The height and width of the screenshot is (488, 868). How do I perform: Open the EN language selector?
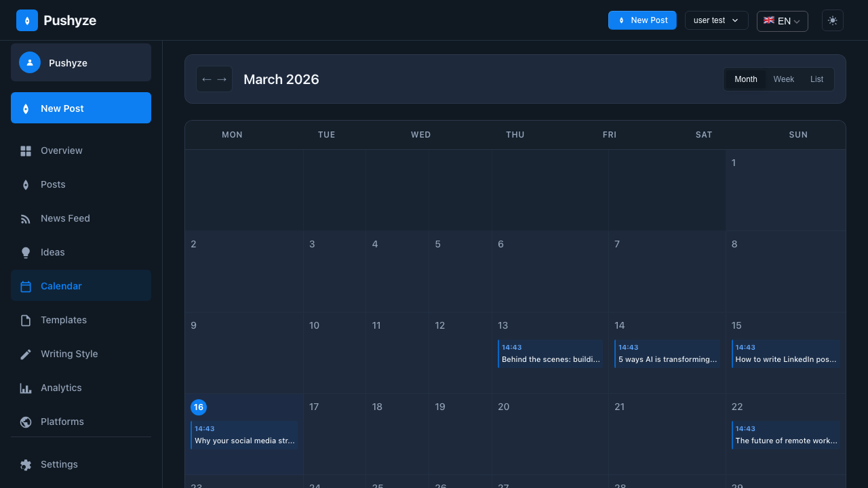[x=782, y=21]
